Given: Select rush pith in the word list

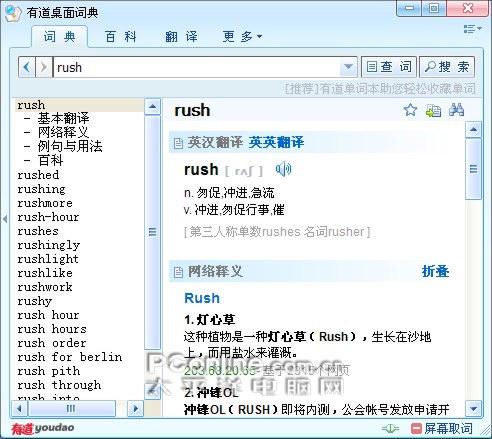Looking at the screenshot, I should 49,371.
